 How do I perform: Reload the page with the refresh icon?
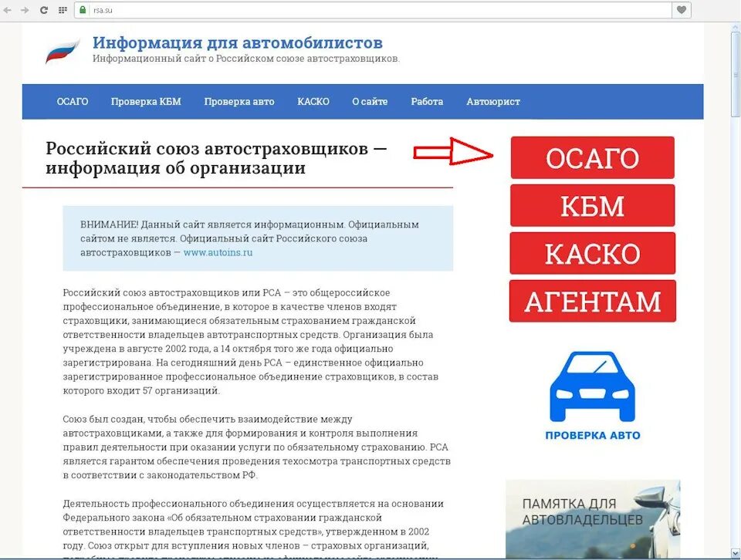pyautogui.click(x=43, y=10)
